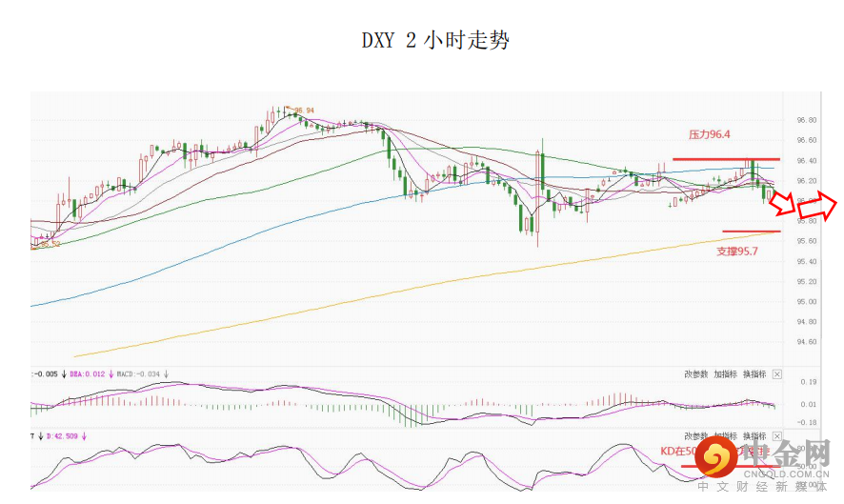Click the 0.19 MACD axis label
The image size is (844, 504).
[809, 382]
